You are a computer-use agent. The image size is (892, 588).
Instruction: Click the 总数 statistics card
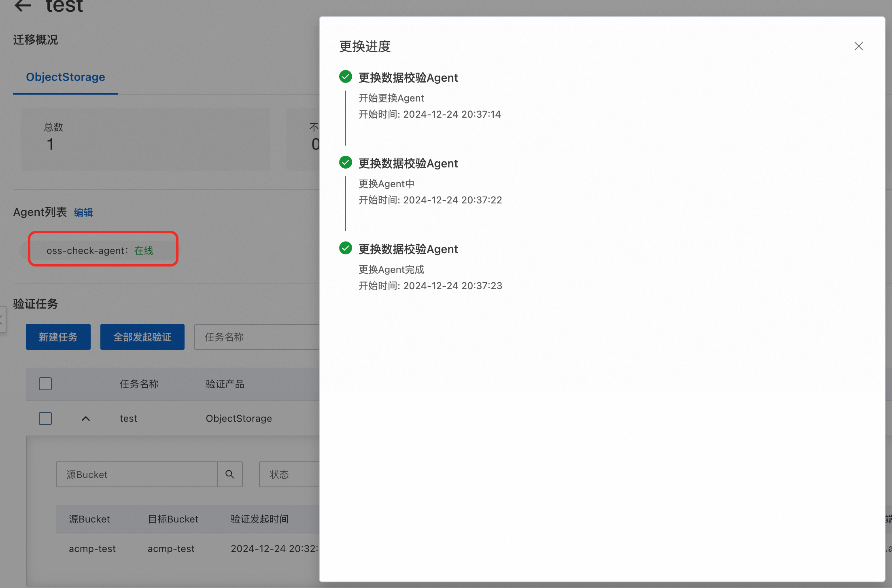click(x=145, y=139)
